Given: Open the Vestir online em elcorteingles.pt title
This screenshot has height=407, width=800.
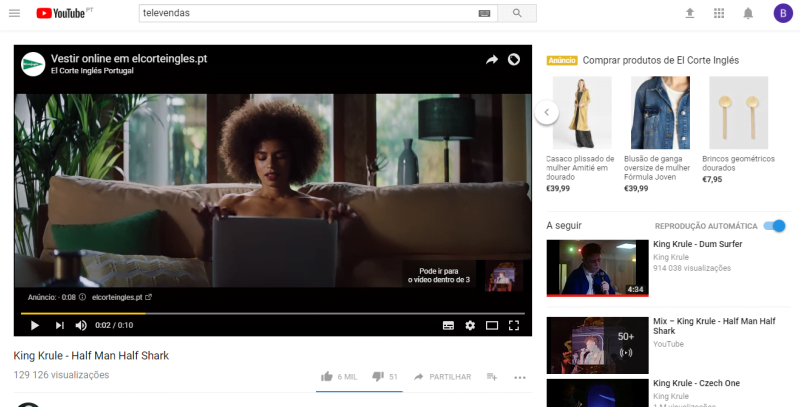Looking at the screenshot, I should click(129, 59).
